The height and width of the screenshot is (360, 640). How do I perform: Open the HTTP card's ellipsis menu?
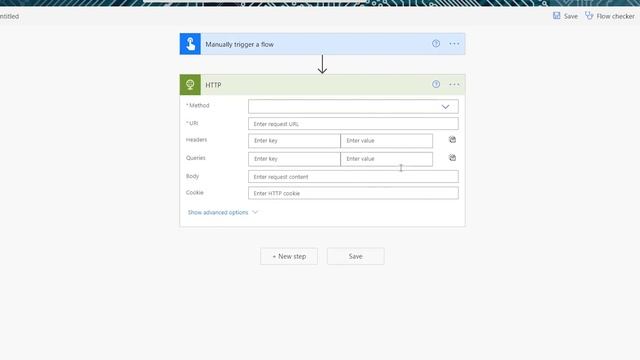pyautogui.click(x=454, y=84)
